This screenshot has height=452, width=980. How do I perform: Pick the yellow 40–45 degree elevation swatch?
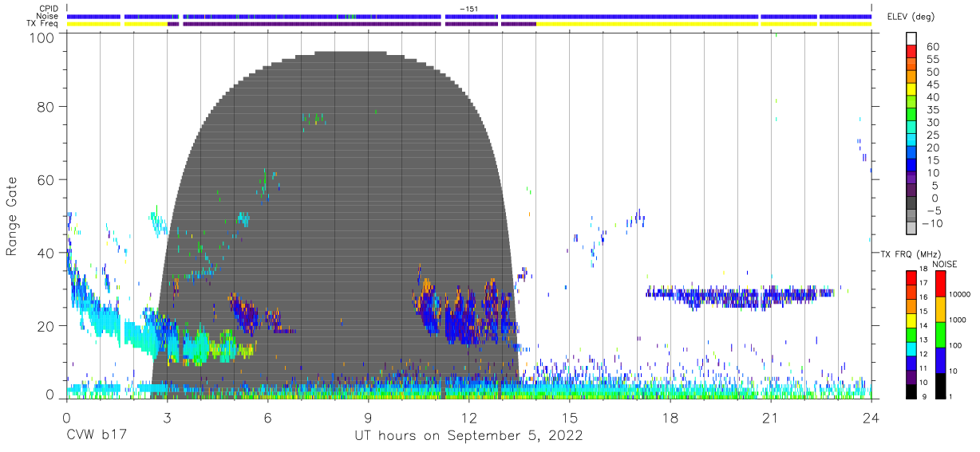[911, 91]
